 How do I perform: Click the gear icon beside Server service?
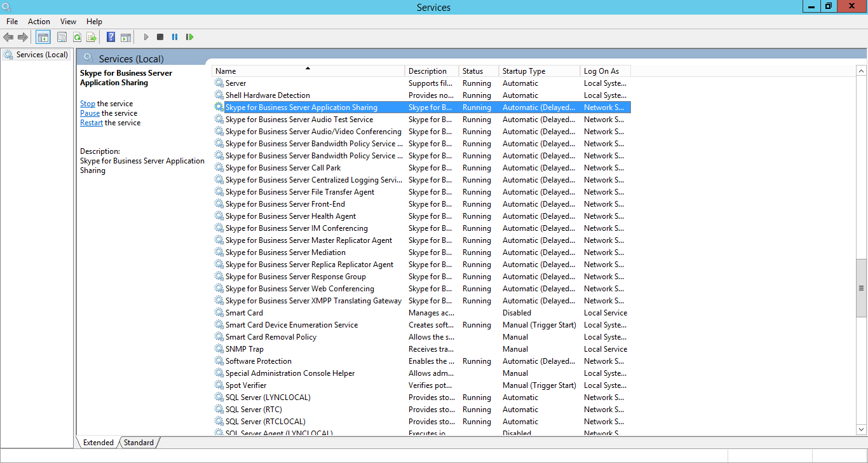(x=219, y=83)
